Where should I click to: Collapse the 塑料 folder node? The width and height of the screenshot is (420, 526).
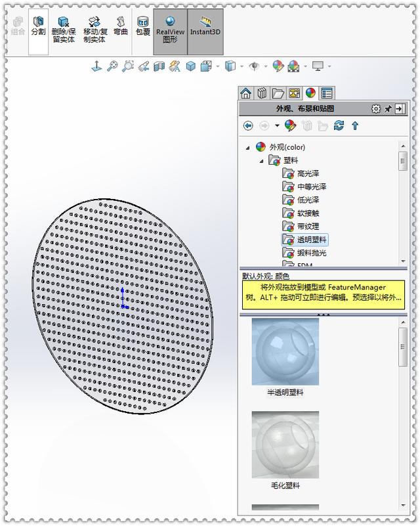[x=261, y=161]
